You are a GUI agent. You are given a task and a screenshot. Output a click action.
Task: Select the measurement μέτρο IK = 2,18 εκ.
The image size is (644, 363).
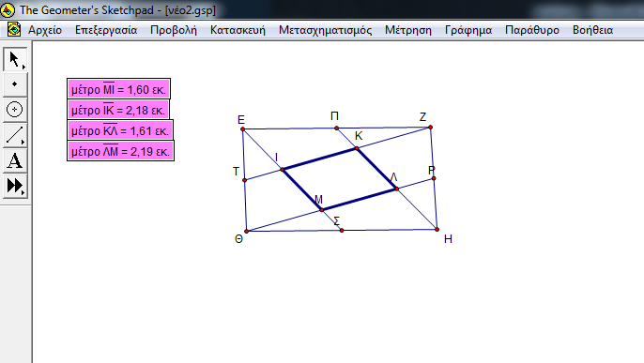pyautogui.click(x=118, y=110)
